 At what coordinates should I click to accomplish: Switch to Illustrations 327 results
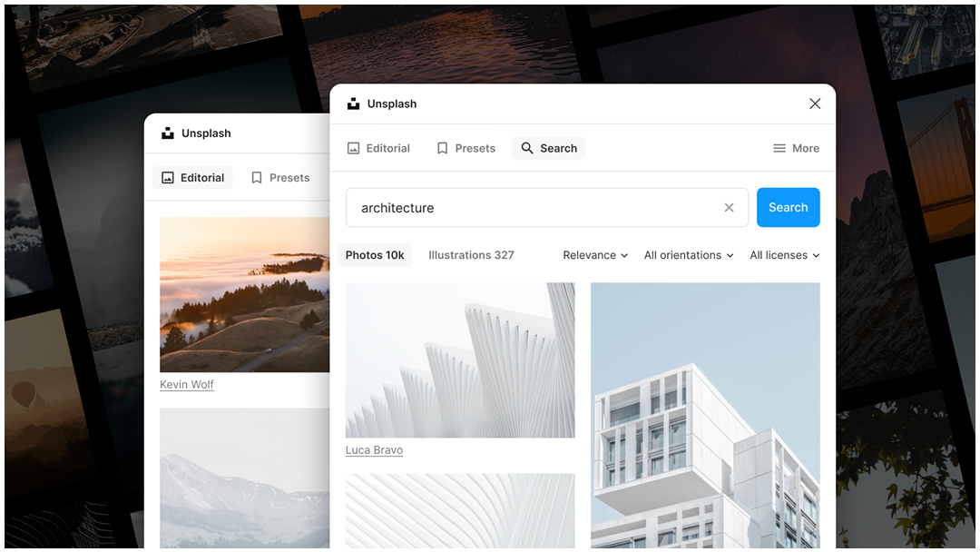pyautogui.click(x=471, y=255)
